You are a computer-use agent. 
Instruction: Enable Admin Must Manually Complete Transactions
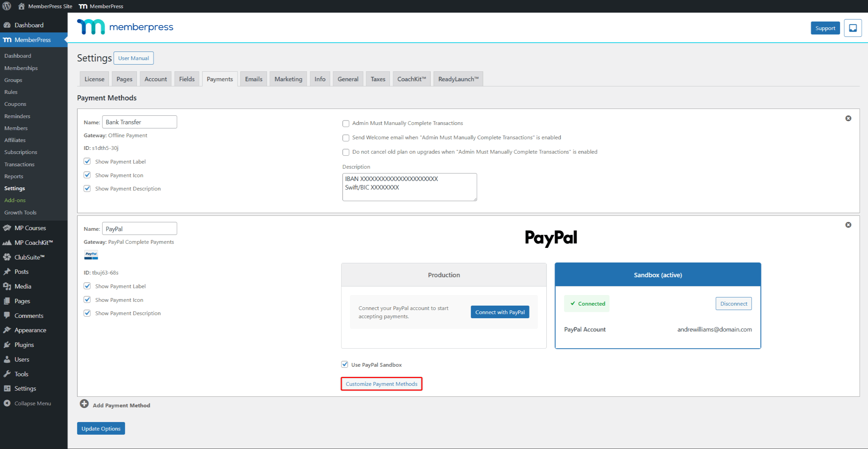[346, 123]
